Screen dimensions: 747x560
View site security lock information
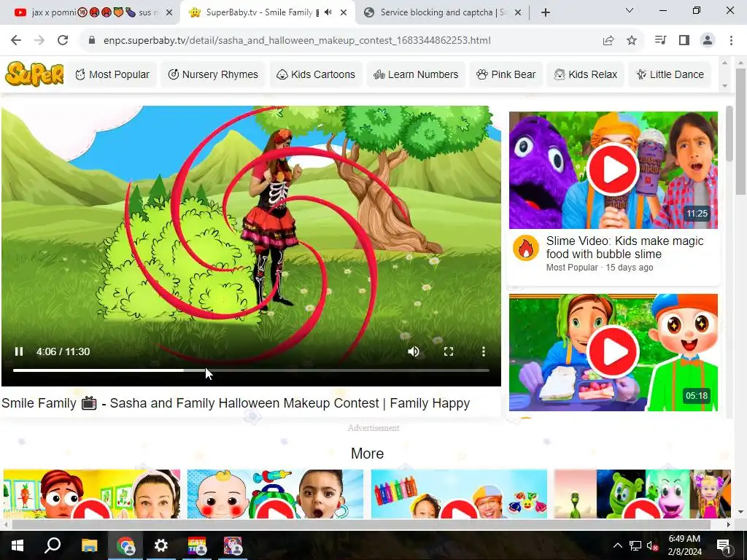tap(92, 41)
